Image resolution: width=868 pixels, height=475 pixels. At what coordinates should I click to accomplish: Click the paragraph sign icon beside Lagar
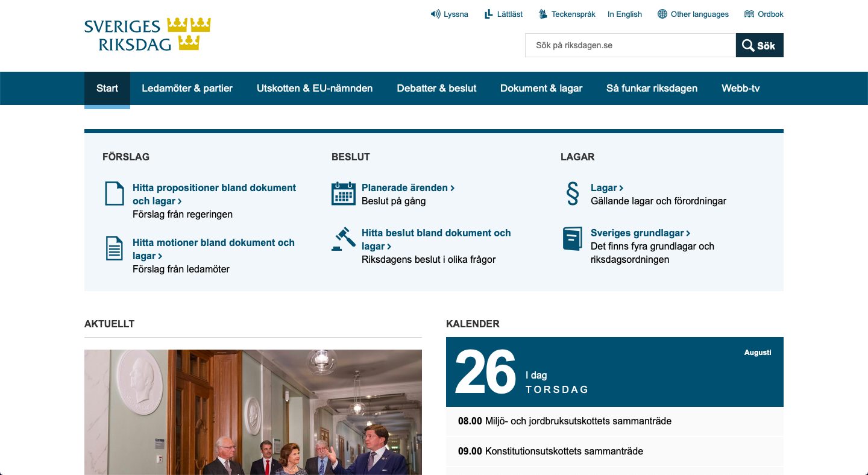pos(573,193)
